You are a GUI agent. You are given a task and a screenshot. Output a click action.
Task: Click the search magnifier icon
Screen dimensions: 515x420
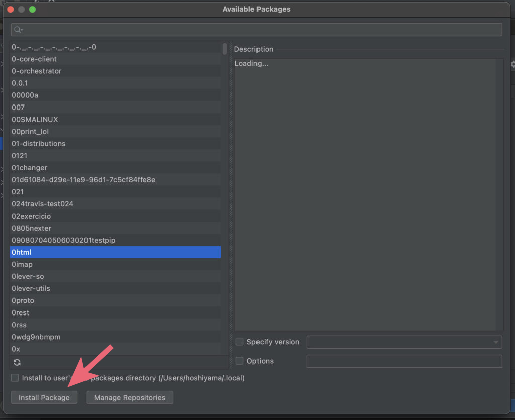[18, 30]
